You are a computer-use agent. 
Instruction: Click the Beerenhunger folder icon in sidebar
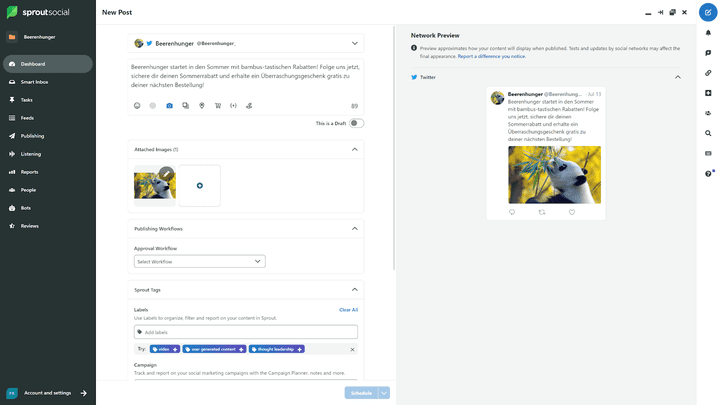[12, 37]
